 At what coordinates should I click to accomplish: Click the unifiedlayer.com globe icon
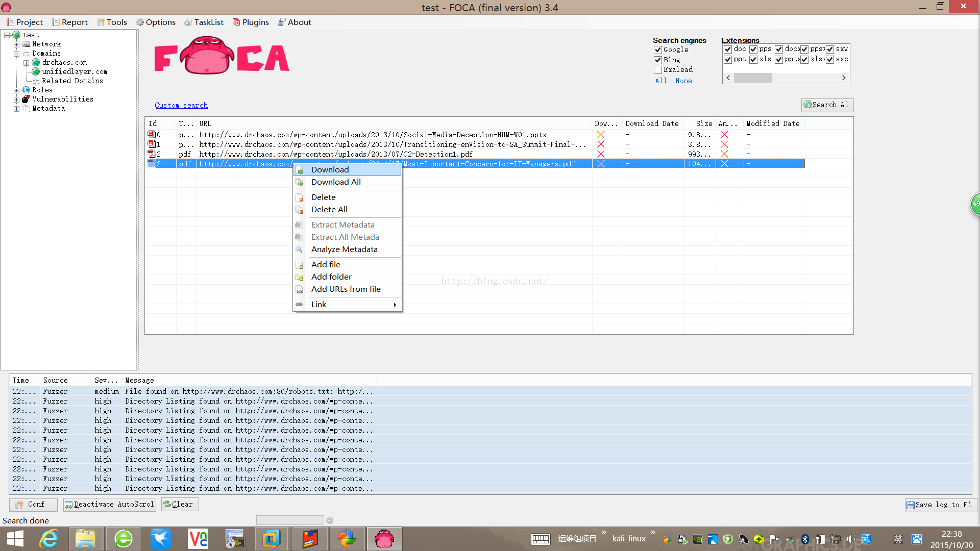click(36, 72)
